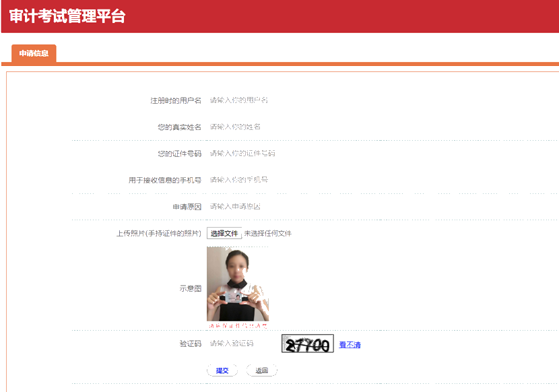Click the red caption below the sample photo
Viewport: 559px width, 392px height.
coord(238,324)
